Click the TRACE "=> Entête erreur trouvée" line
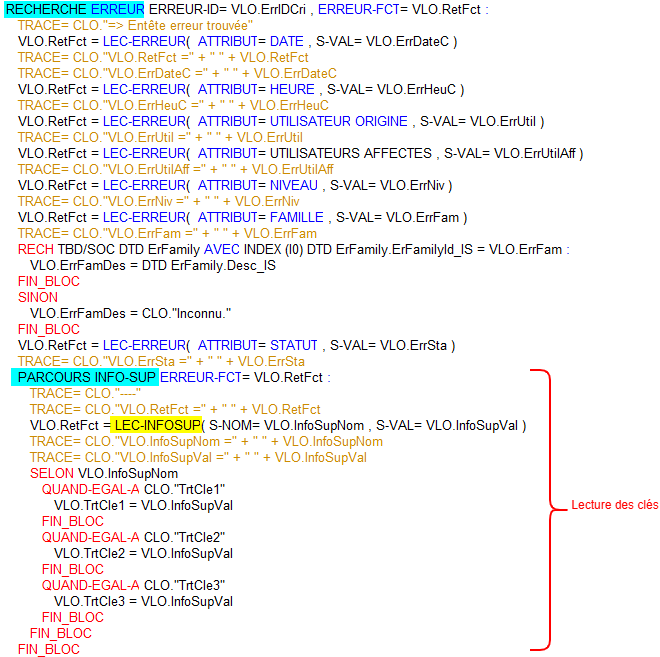Image resolution: width=660 pixels, height=657 pixels. click(x=135, y=25)
